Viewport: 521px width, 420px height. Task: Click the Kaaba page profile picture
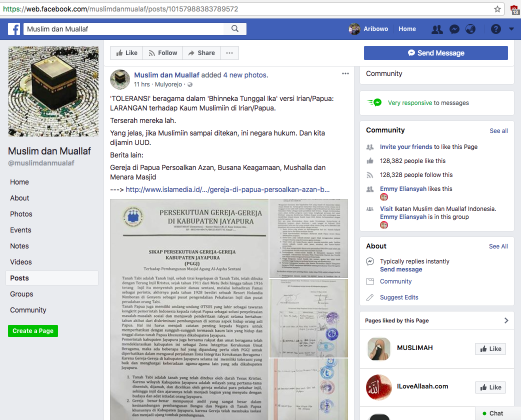(53, 91)
